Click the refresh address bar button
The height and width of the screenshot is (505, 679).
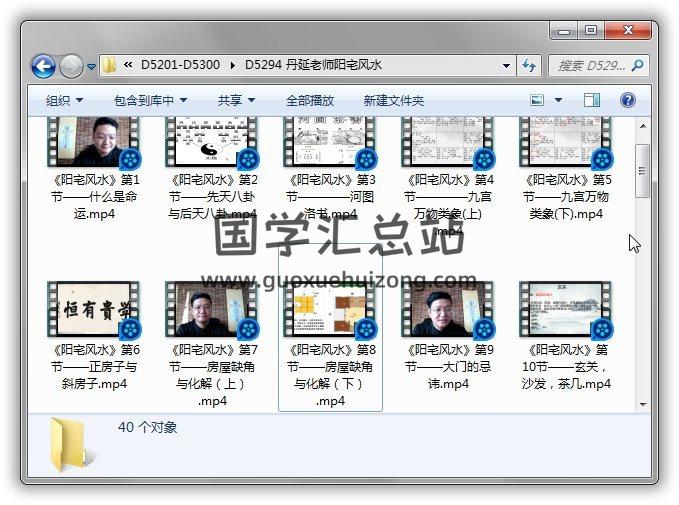coord(529,66)
